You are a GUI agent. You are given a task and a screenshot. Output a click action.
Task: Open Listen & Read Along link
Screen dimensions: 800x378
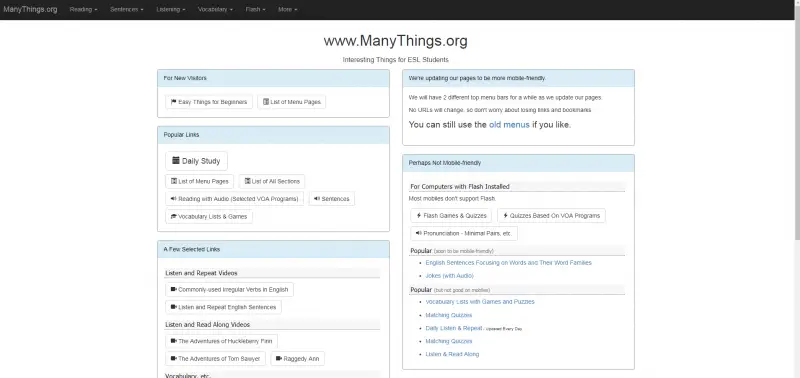(452, 354)
